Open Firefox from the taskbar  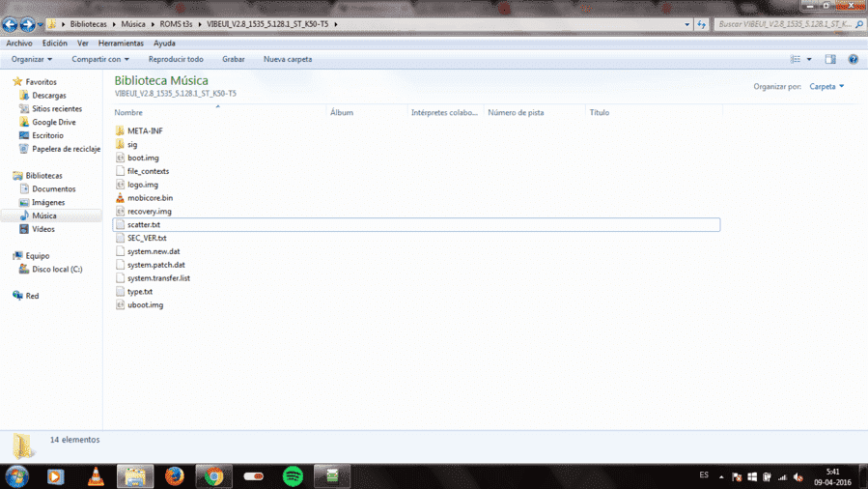[175, 476]
